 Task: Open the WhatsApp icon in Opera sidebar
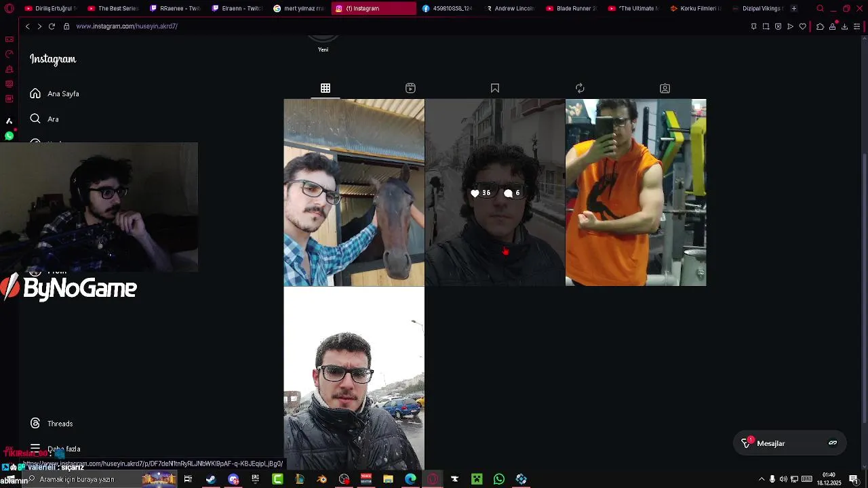point(9,136)
